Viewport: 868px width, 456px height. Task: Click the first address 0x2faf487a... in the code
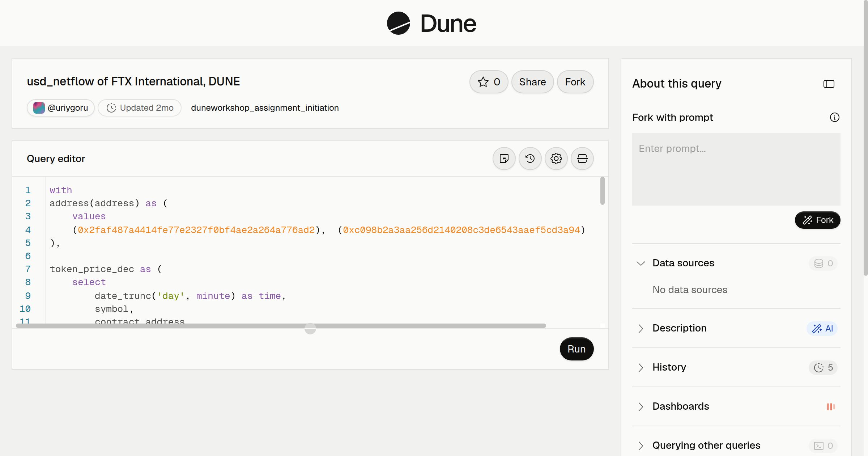(196, 230)
